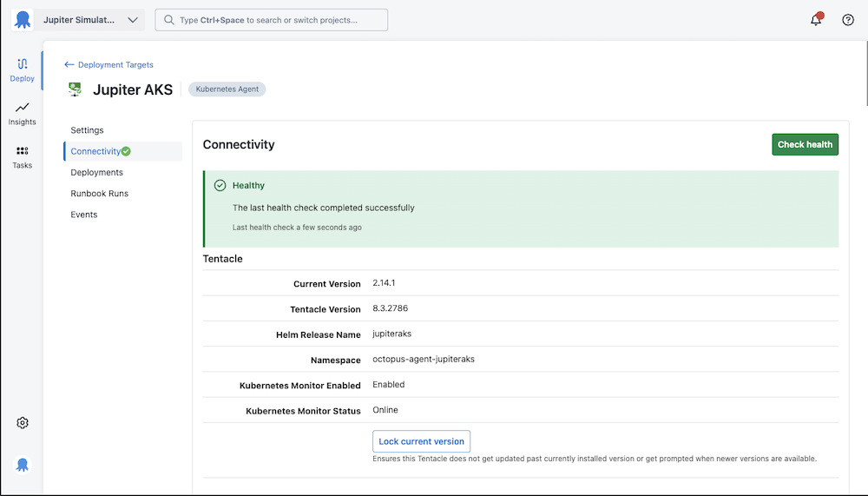The height and width of the screenshot is (496, 868).
Task: Click the Kubernetes Monitor Status Online value
Action: tap(385, 410)
